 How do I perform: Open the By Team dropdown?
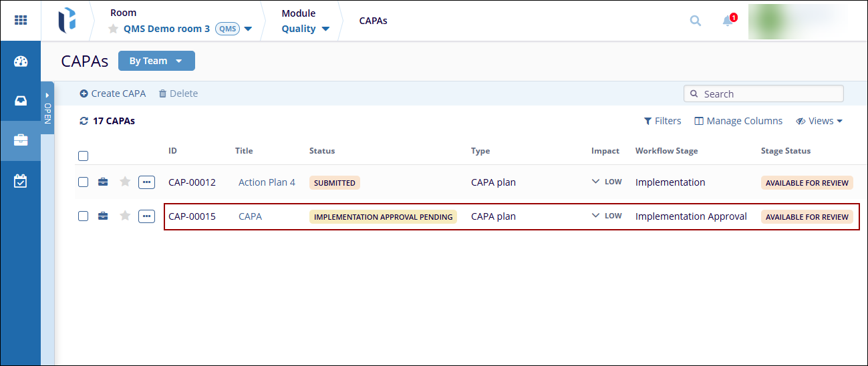[x=156, y=61]
